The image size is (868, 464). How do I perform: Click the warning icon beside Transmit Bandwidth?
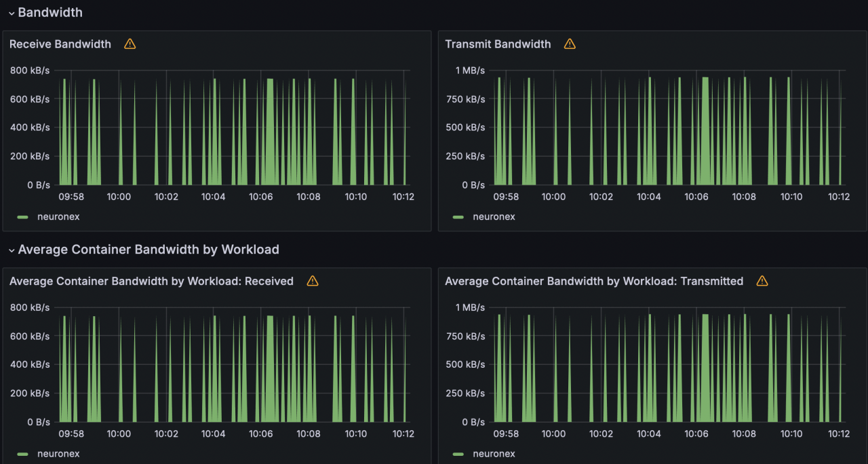[x=570, y=44]
